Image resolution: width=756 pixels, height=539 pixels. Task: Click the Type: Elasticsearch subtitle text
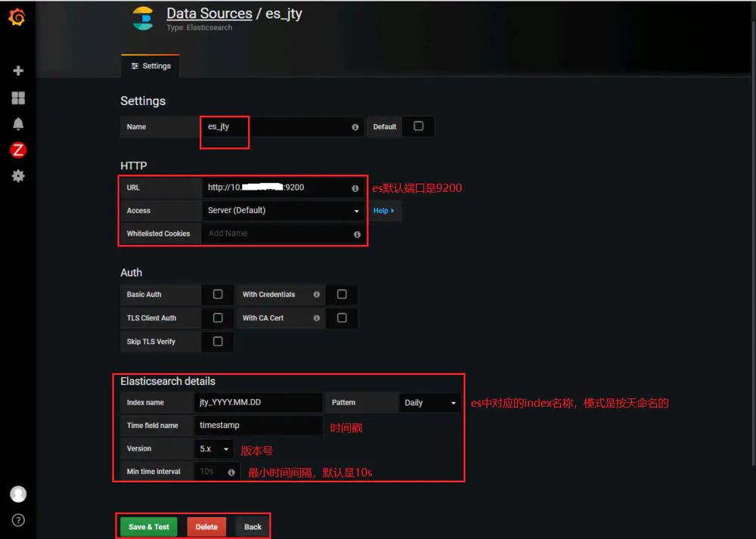coord(199,27)
